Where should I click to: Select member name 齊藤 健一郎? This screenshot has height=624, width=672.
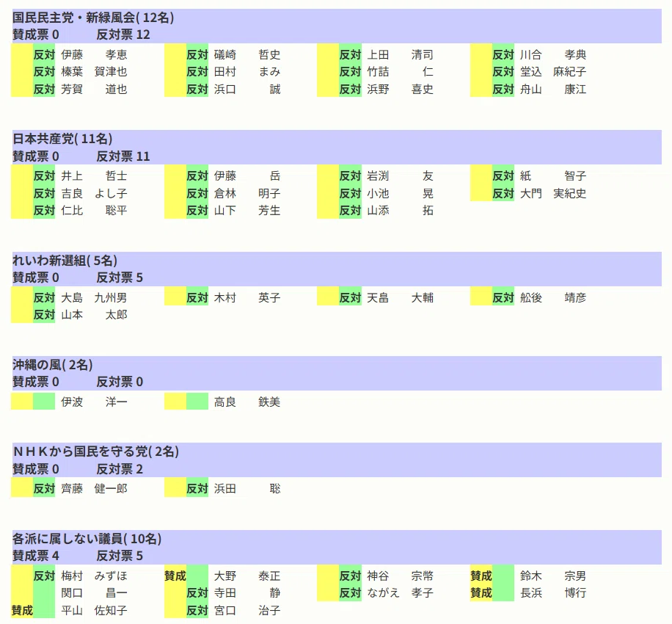[x=94, y=488]
